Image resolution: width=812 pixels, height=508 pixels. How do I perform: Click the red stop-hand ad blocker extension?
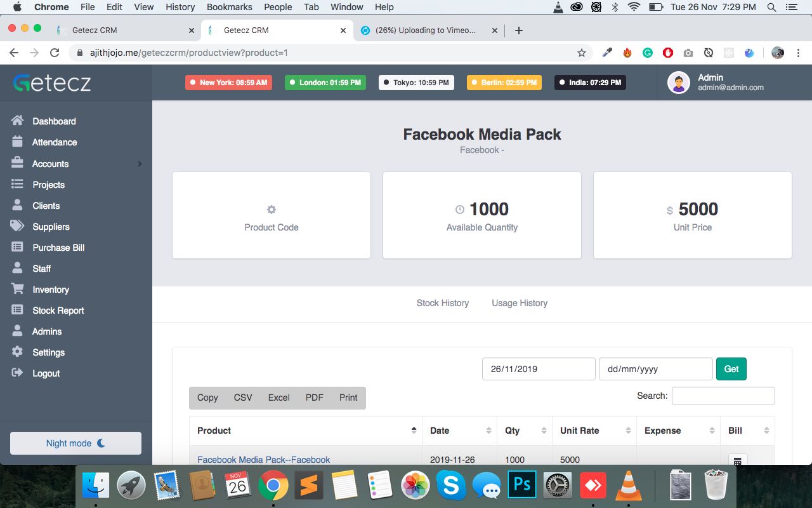point(668,53)
